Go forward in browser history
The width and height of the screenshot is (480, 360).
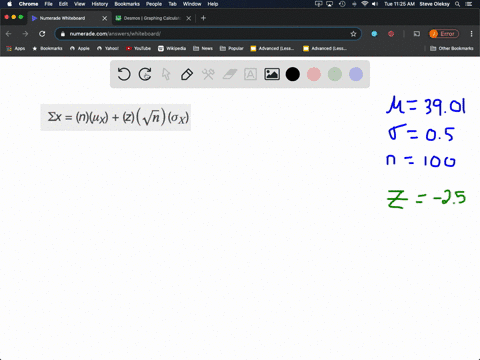coord(25,34)
